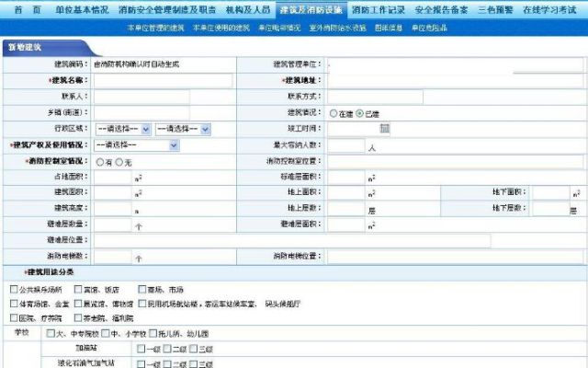
Task: Check 一级 in the 加油站 row
Action: [x=141, y=349]
